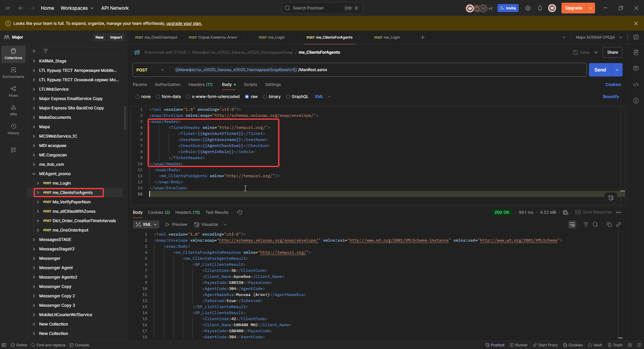Open the POST method dropdown
Screen dimensions: 644x349
click(x=150, y=70)
